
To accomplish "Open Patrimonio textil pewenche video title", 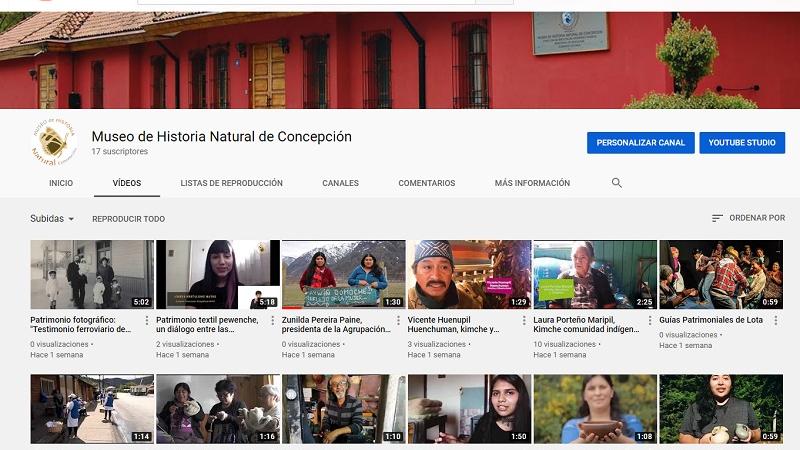I will 207,324.
